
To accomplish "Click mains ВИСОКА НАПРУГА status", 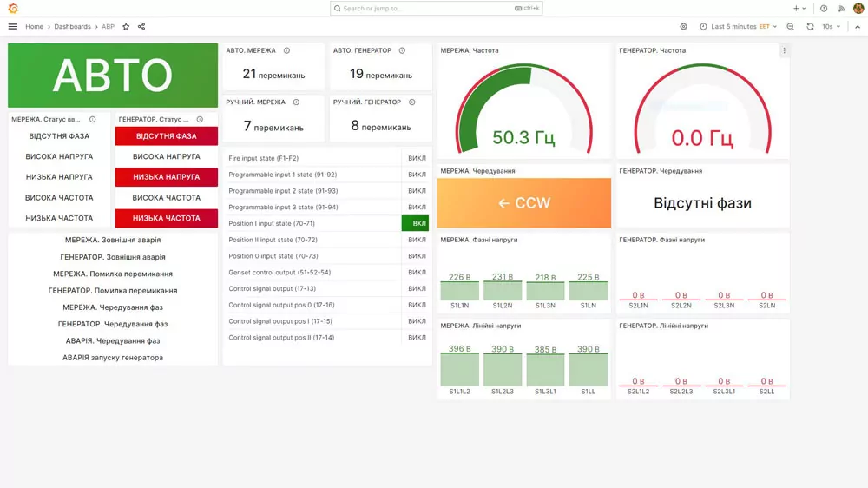I will click(x=59, y=157).
